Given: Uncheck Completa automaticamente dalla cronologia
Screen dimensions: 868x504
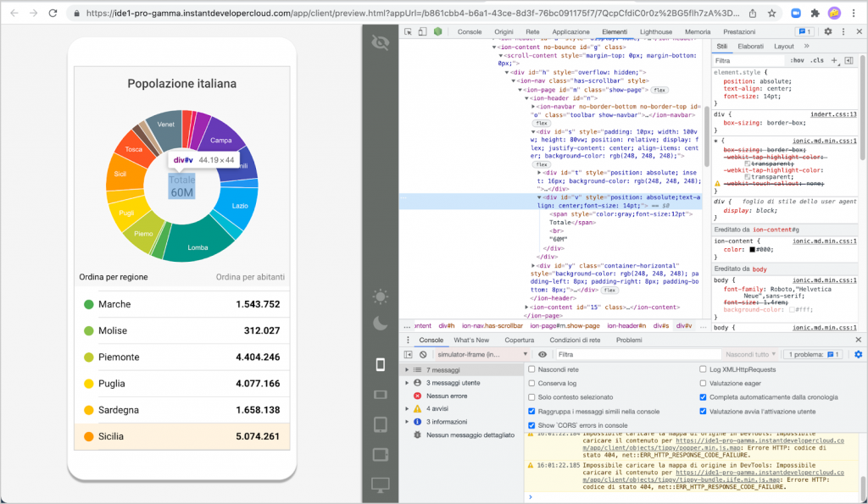Looking at the screenshot, I should [x=703, y=397].
